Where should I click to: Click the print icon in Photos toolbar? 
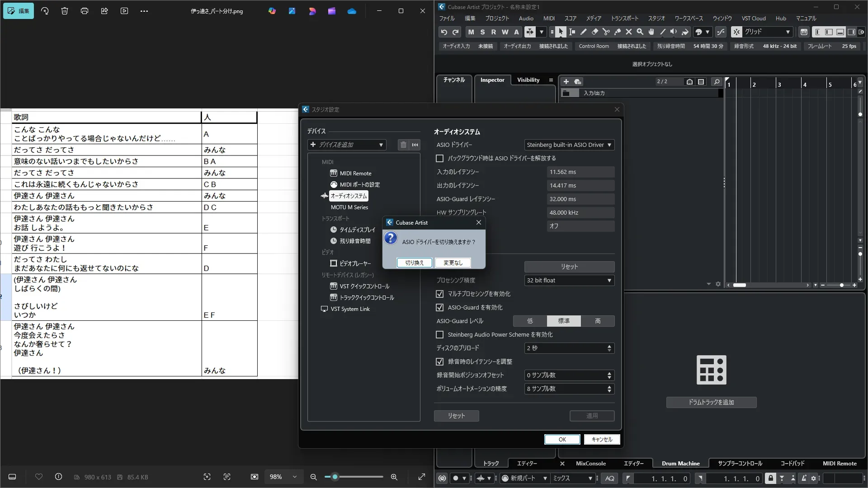85,11
